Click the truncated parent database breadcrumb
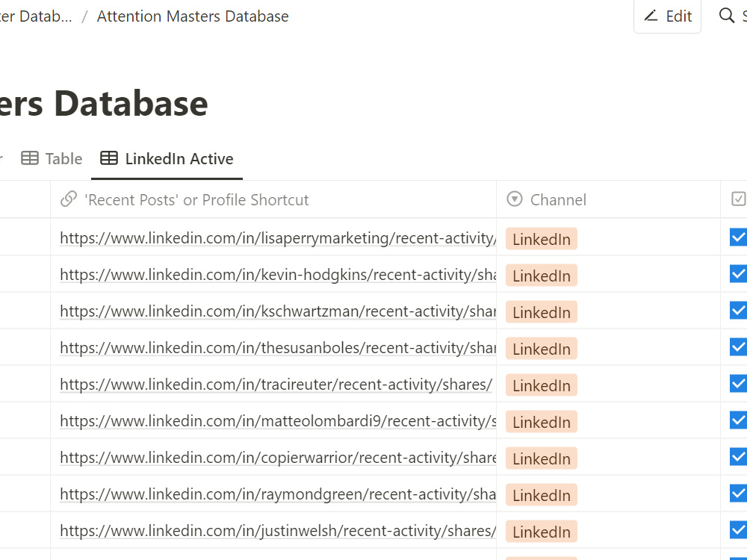Image resolution: width=747 pixels, height=560 pixels. (x=36, y=16)
